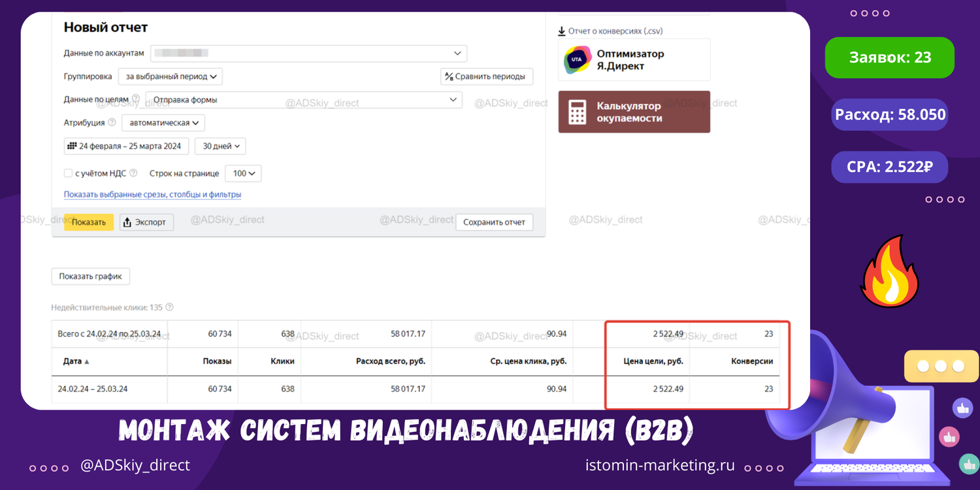
Task: Click the 'Расход: 58.050' badge
Action: pos(890,115)
